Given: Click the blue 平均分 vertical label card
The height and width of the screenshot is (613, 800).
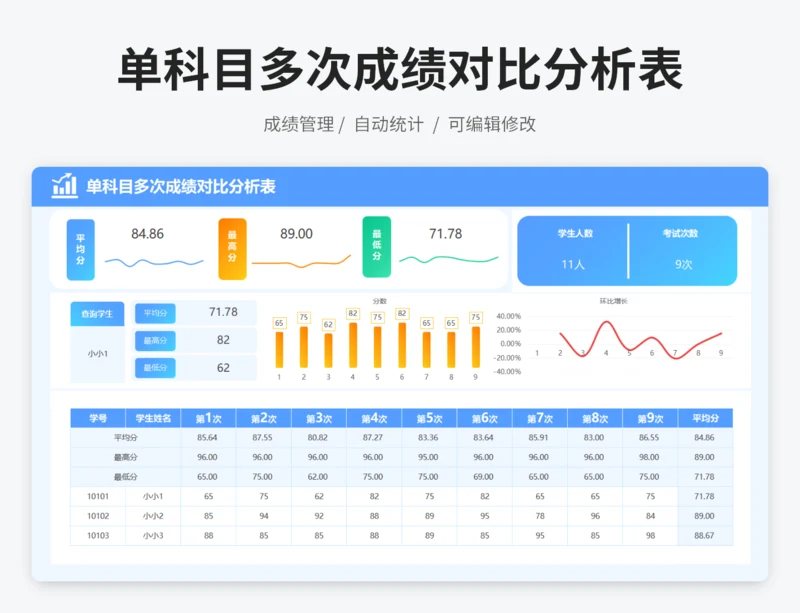Looking at the screenshot, I should tap(81, 250).
